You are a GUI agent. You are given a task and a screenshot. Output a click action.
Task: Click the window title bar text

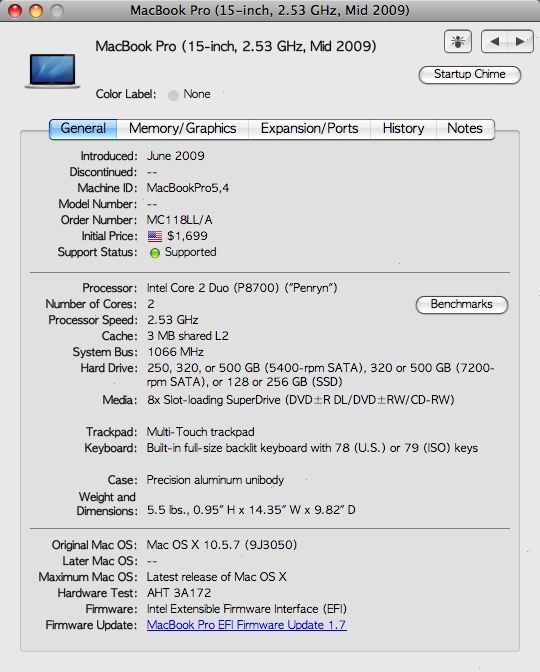tap(270, 10)
